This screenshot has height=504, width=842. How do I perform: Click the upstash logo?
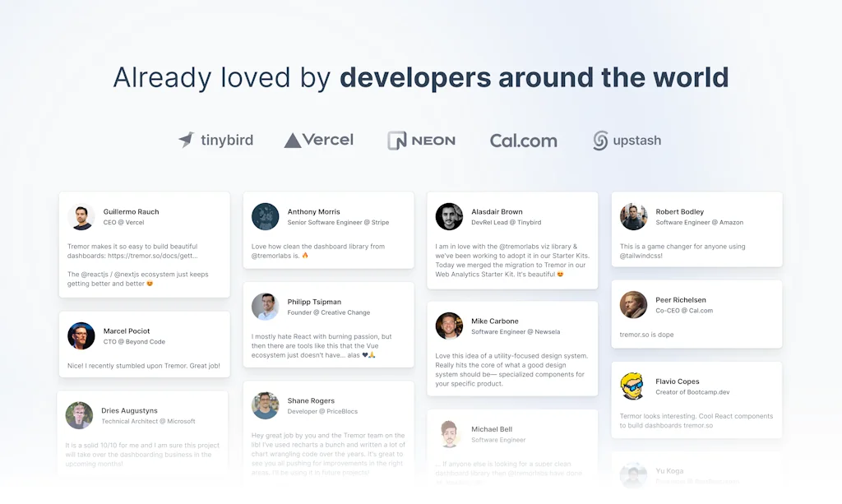pos(627,141)
